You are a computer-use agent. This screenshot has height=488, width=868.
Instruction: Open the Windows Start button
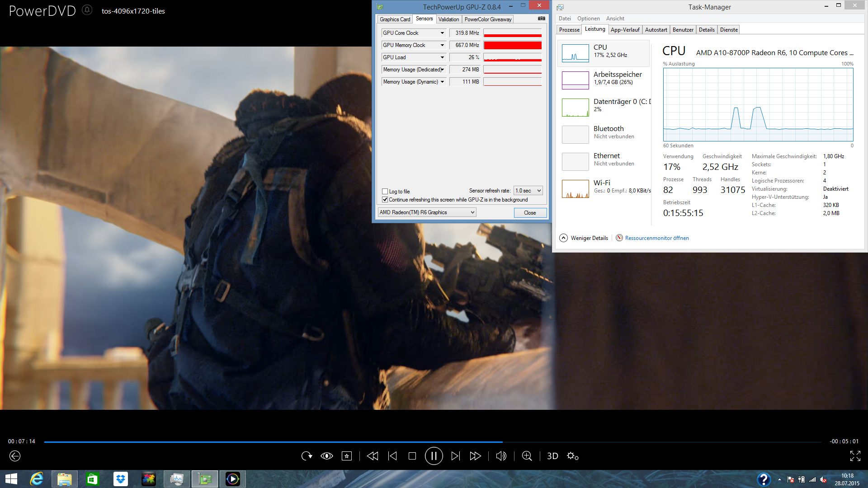tap(11, 479)
